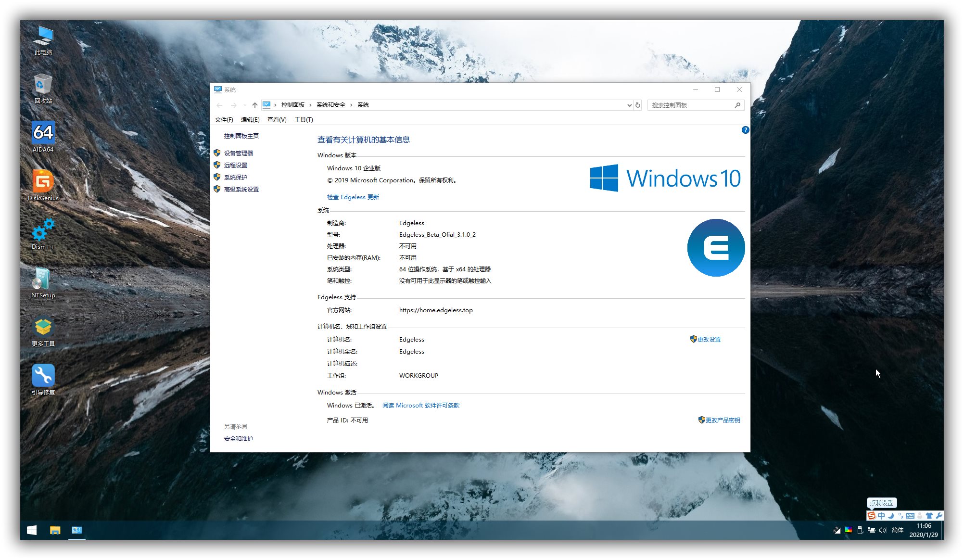Click the Sogou skin shirt icon
The height and width of the screenshot is (560, 964).
click(x=929, y=516)
